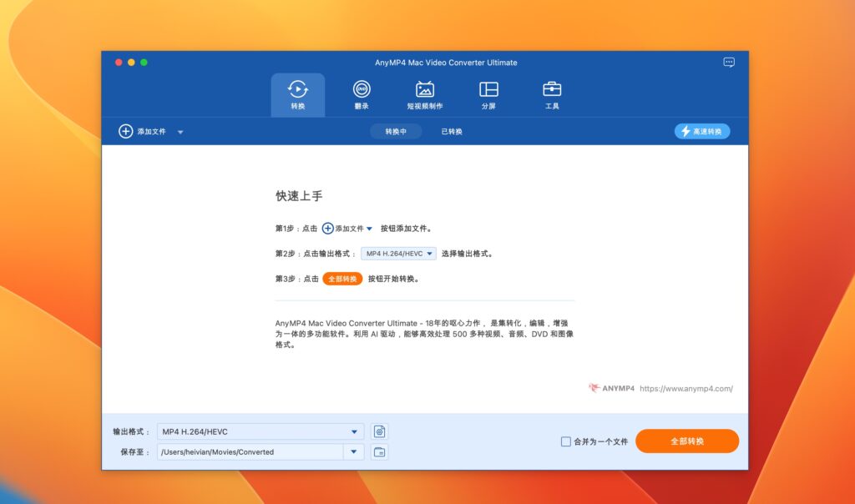Screen dimensions: 855x504
Task: Expand the bottom 输出格式 format combo box
Action: coord(355,431)
